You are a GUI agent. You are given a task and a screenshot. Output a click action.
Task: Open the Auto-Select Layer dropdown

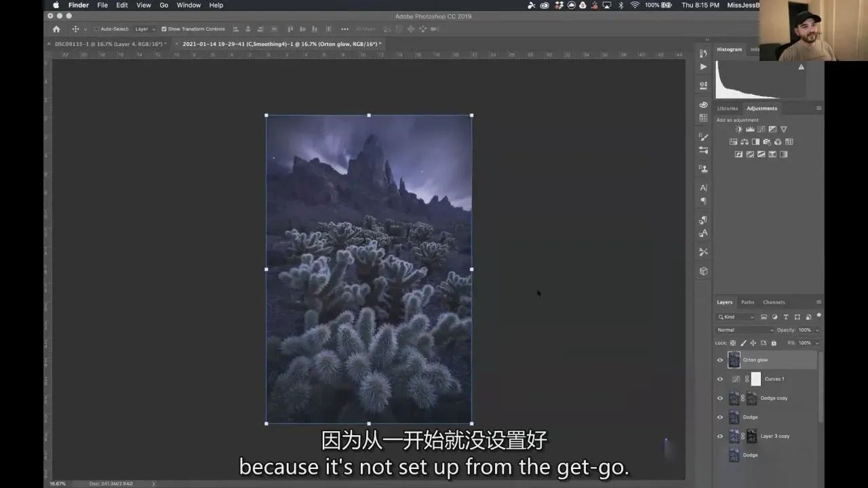click(x=144, y=29)
